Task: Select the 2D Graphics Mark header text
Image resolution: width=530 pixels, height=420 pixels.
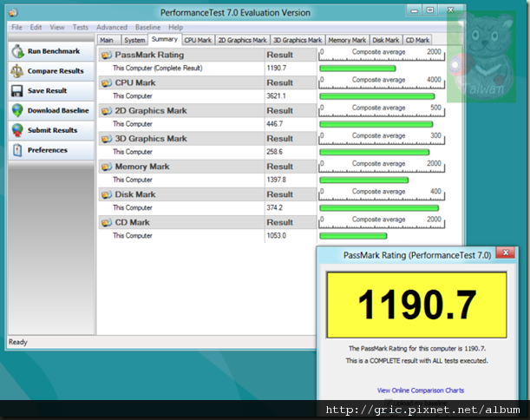Action: 151,111
